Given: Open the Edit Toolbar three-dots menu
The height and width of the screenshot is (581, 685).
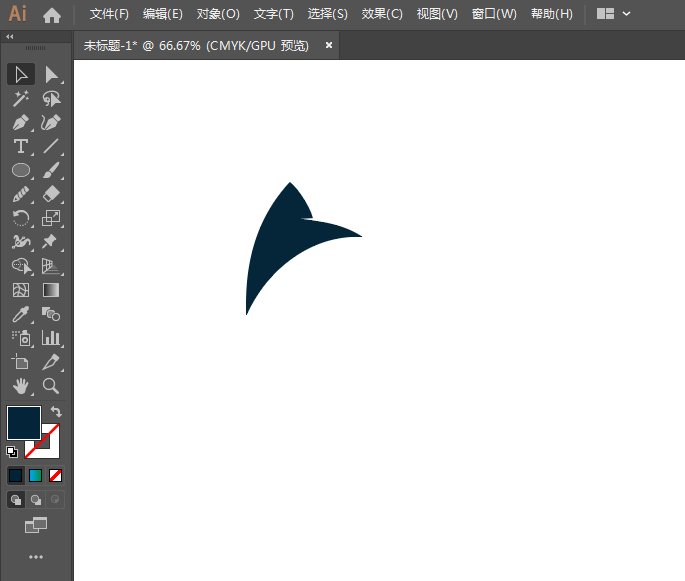Looking at the screenshot, I should click(x=36, y=556).
